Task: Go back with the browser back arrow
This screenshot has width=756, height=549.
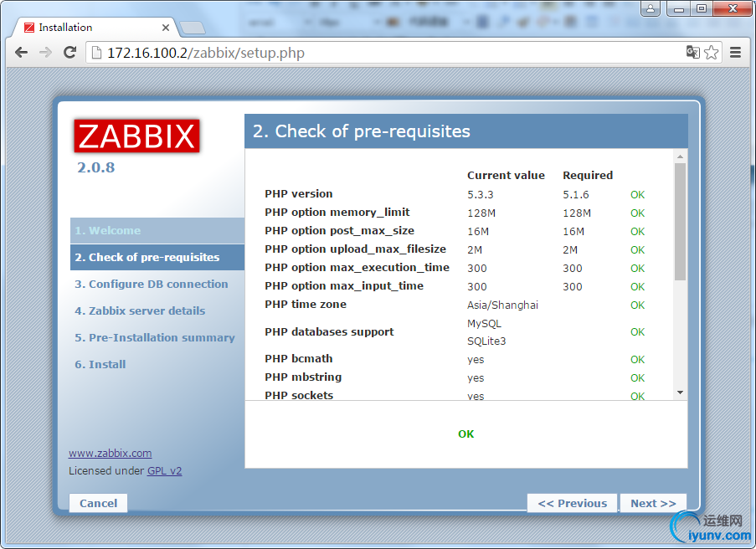Action: pyautogui.click(x=21, y=52)
